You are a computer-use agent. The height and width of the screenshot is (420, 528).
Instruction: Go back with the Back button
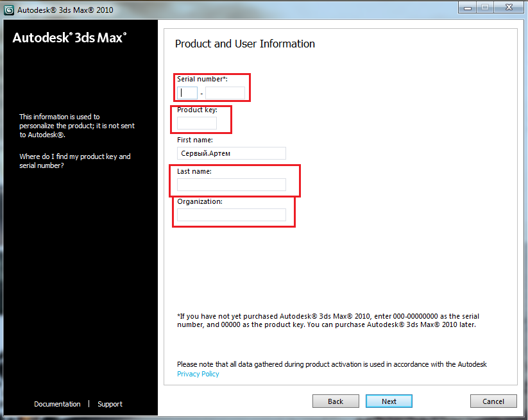(336, 401)
